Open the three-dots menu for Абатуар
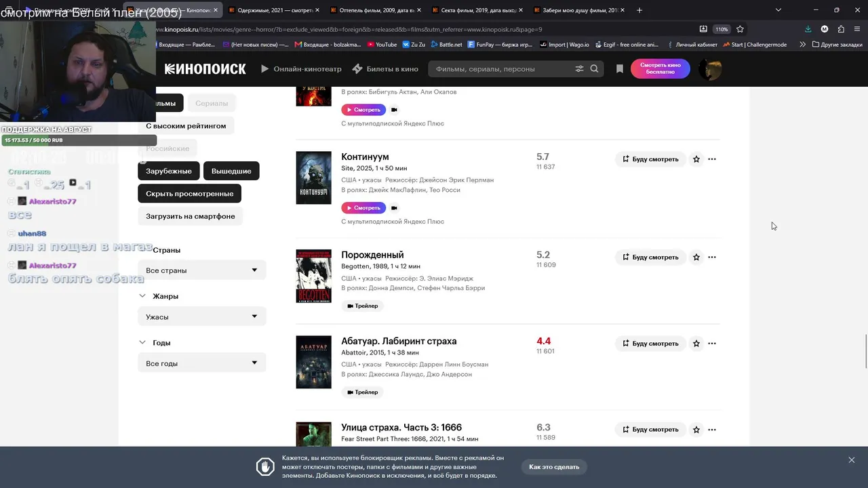868x488 pixels. (712, 344)
